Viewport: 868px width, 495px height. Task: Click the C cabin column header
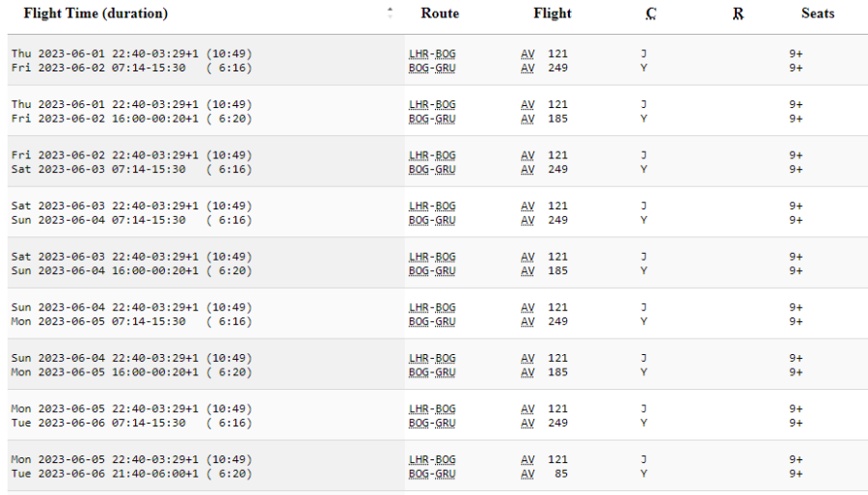(x=650, y=14)
